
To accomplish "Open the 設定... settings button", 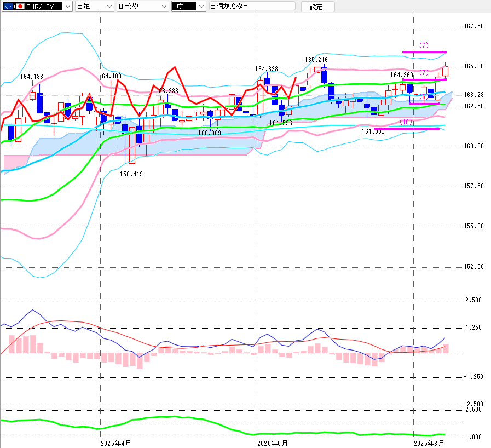I will pyautogui.click(x=318, y=7).
